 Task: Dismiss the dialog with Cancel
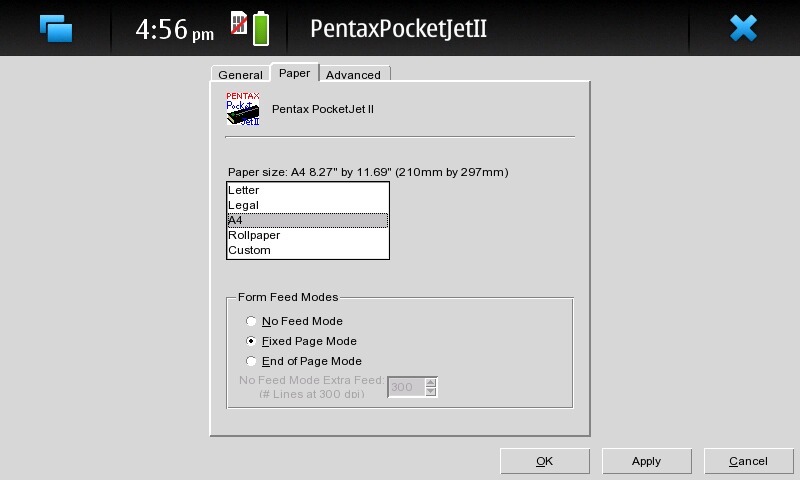[x=748, y=461]
